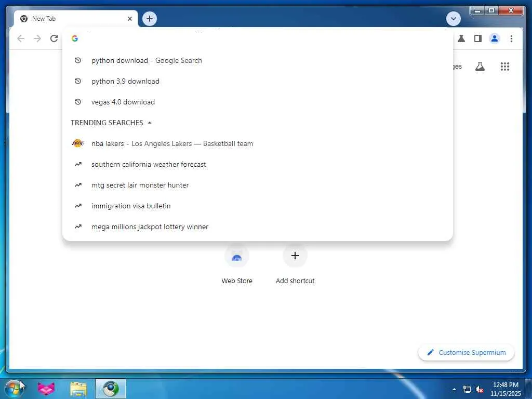Image resolution: width=532 pixels, height=399 pixels.
Task: Click the Google icon in the address bar
Action: pos(75,38)
